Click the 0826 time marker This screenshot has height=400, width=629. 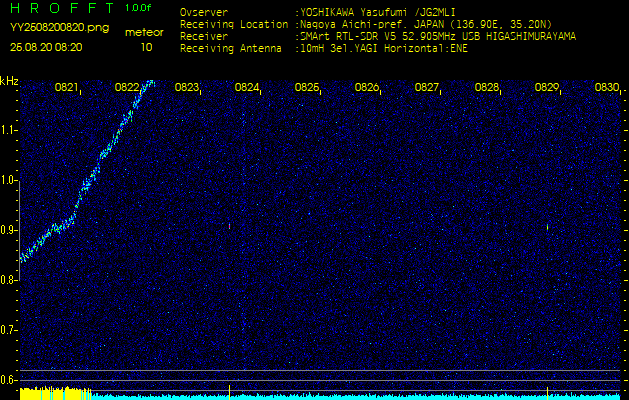click(367, 87)
